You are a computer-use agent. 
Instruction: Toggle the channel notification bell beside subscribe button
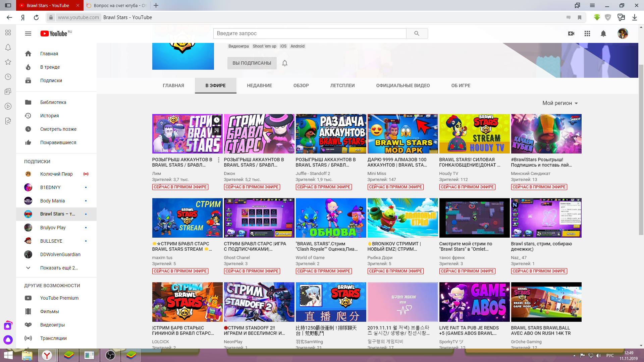point(285,63)
